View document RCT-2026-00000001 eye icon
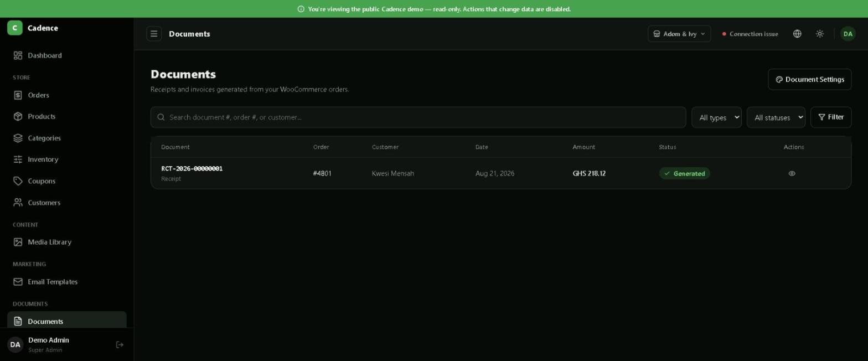Image resolution: width=868 pixels, height=361 pixels. [x=792, y=173]
